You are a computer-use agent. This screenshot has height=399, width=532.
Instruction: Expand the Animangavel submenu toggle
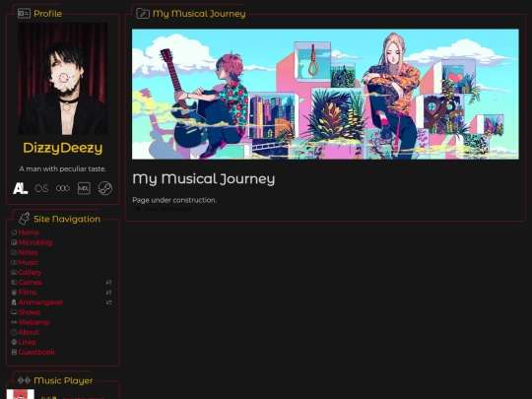[x=108, y=302]
